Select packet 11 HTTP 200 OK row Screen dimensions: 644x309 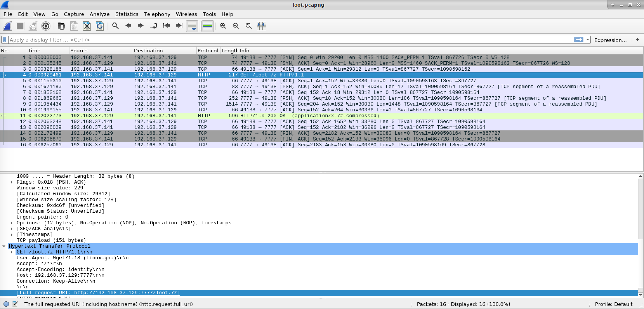coord(321,116)
